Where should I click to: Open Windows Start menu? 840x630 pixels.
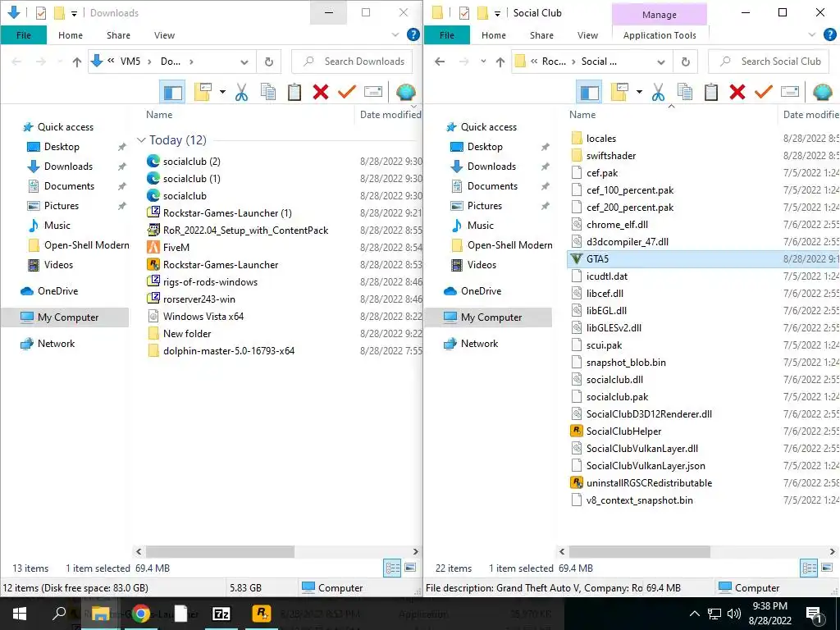20,614
